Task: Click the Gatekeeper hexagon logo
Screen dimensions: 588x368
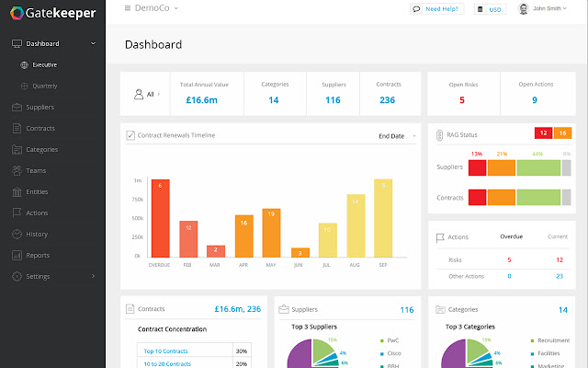Action: (17, 13)
